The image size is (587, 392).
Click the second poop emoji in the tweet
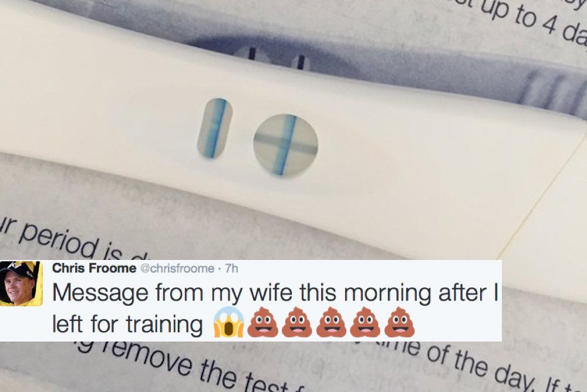297,322
